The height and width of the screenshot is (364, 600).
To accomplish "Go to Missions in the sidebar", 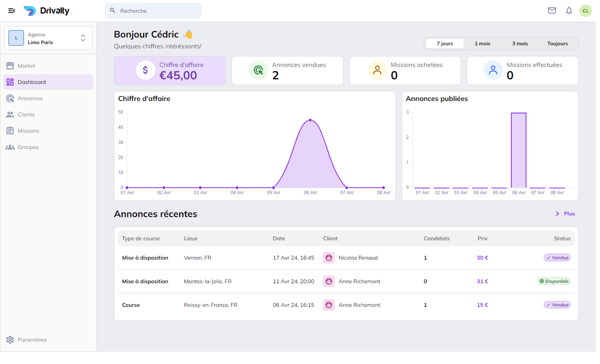I will coord(48,131).
